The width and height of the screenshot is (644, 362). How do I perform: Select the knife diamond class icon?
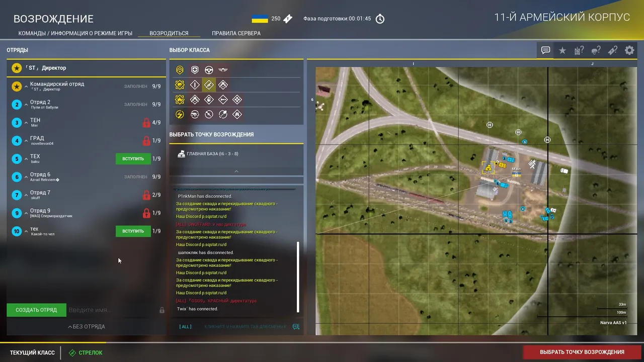pos(195,84)
